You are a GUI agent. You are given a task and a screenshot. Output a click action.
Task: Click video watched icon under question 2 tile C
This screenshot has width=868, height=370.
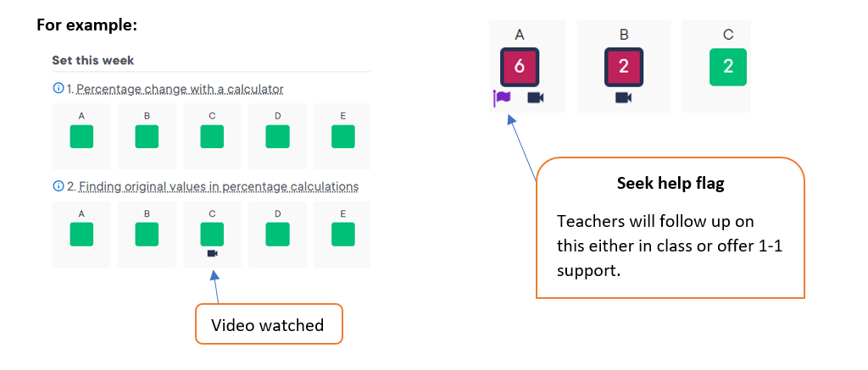click(212, 253)
